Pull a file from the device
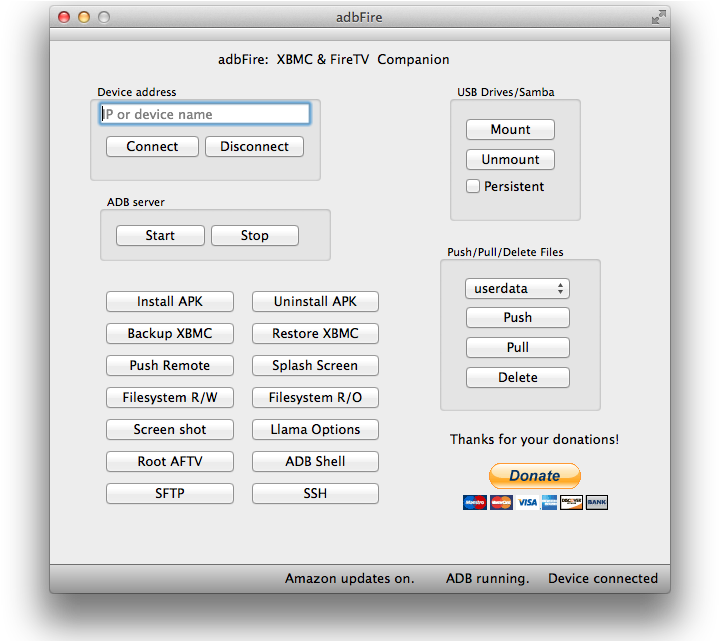This screenshot has width=719, height=641. (518, 347)
